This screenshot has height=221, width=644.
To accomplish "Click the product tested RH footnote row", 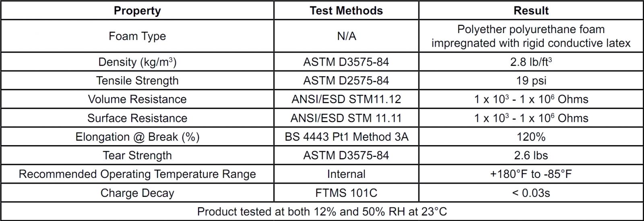I will coord(322,211).
